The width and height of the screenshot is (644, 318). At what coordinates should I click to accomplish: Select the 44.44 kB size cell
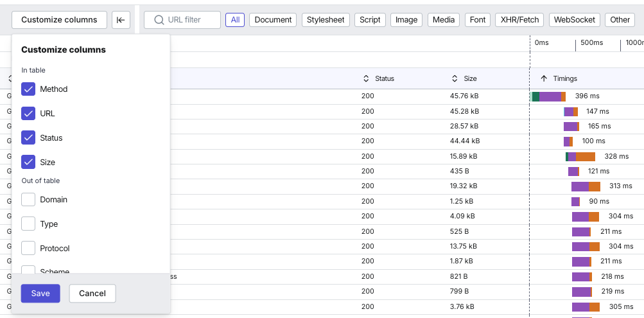464,141
